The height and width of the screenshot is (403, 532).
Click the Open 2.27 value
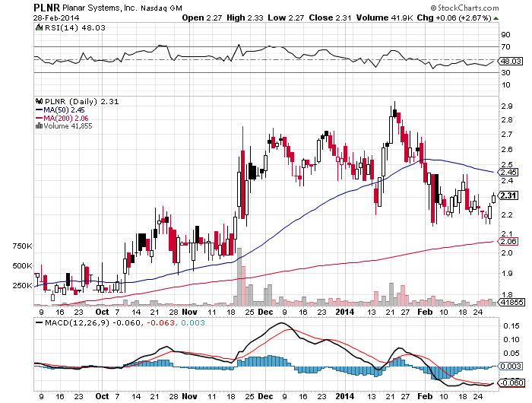click(x=202, y=17)
